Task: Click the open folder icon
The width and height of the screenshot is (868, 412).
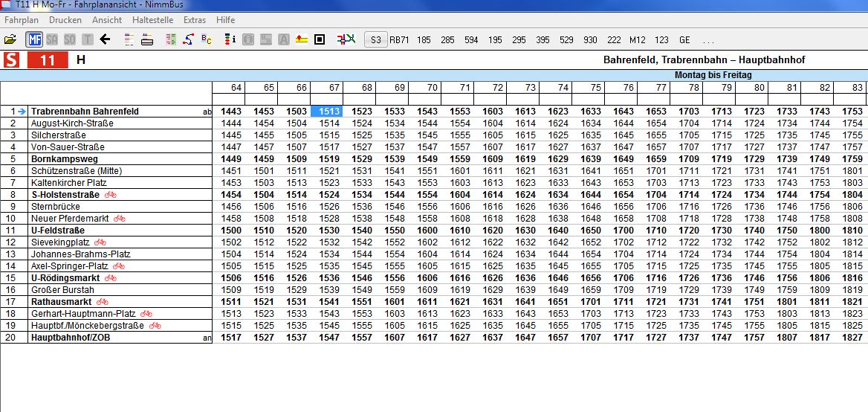Action: [x=10, y=39]
